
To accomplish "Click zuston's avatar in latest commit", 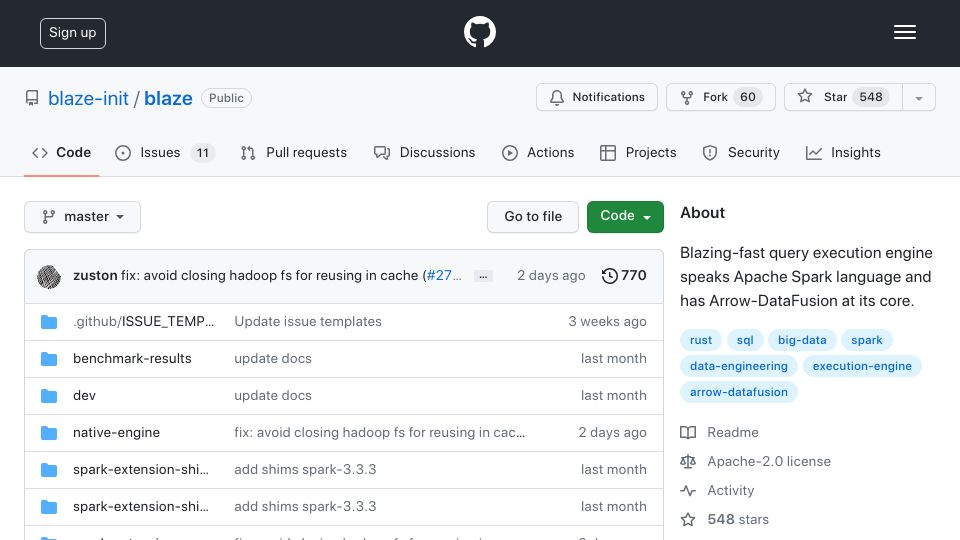I will (49, 277).
